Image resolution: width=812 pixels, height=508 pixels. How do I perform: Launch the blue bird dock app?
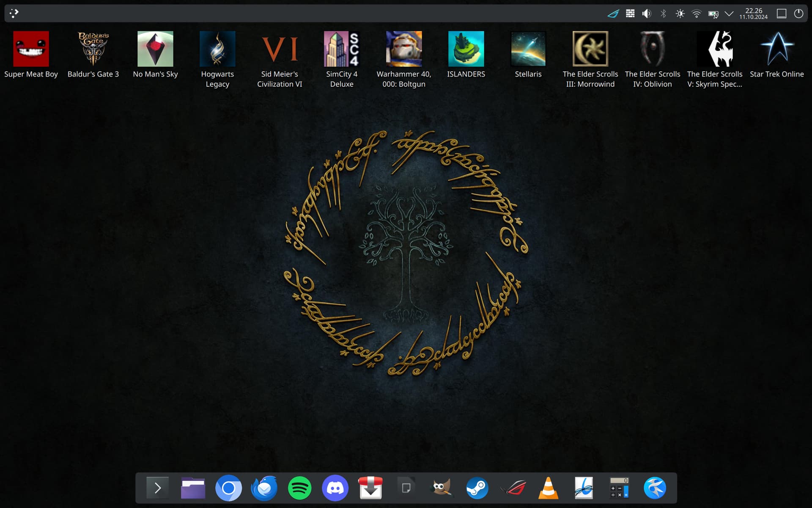[655, 488]
